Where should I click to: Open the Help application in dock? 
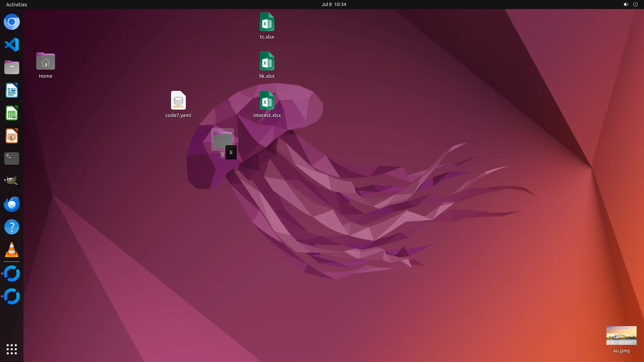pos(12,227)
